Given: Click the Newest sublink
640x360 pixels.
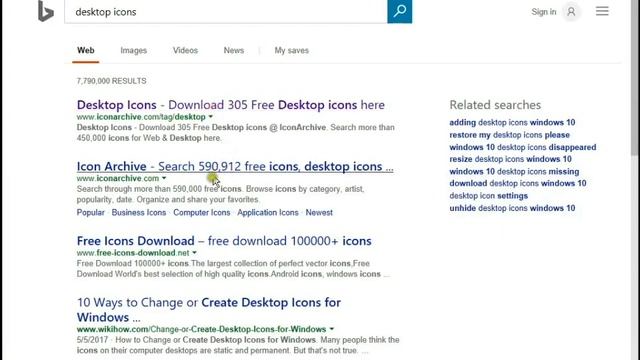Looking at the screenshot, I should [319, 212].
